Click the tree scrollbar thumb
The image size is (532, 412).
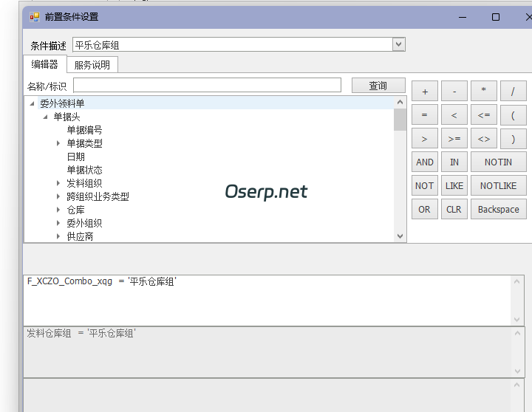tap(400, 120)
